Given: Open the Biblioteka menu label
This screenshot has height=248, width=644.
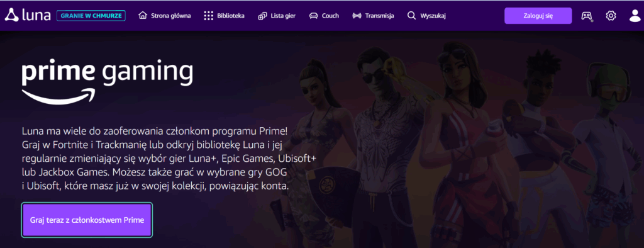Looking at the screenshot, I should pos(231,16).
